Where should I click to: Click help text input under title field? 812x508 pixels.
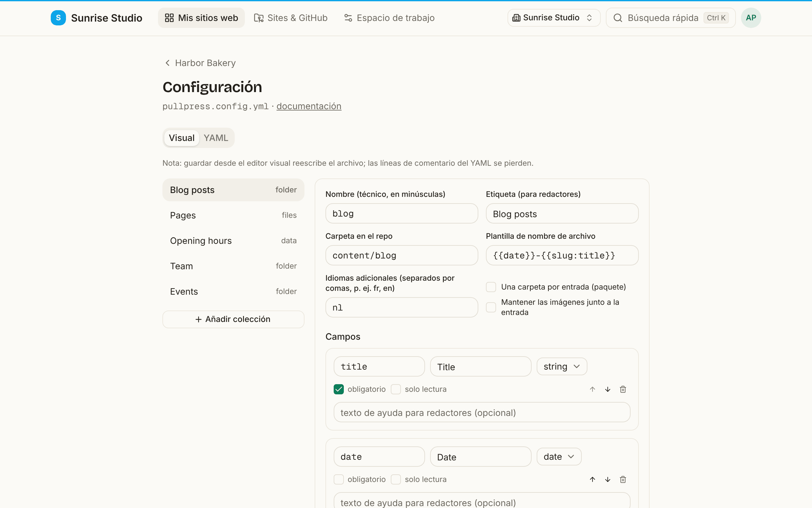(x=482, y=412)
